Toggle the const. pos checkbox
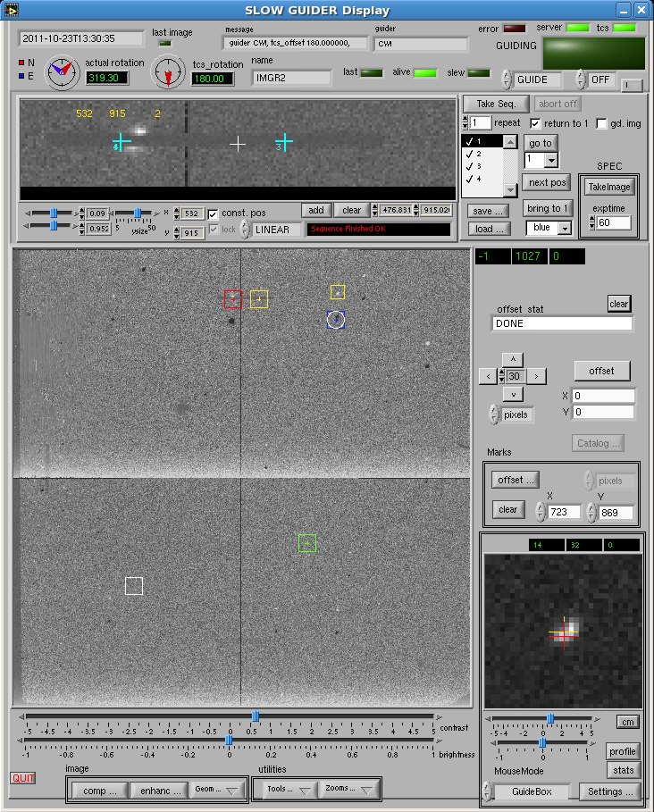654x812 pixels. tap(213, 213)
